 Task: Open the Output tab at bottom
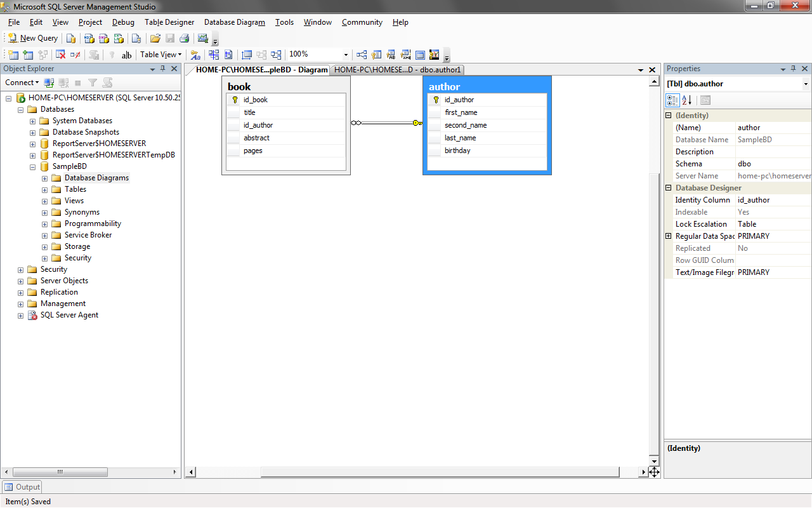[x=22, y=487]
